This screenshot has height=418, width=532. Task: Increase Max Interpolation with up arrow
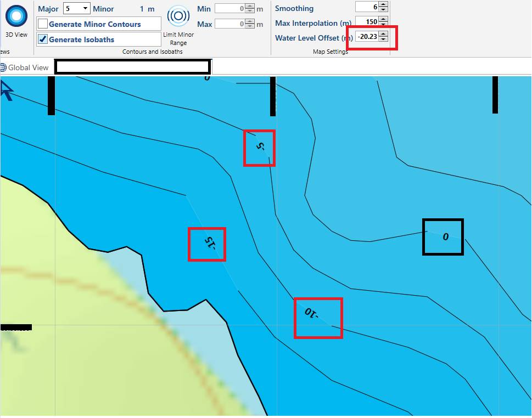tap(383, 19)
